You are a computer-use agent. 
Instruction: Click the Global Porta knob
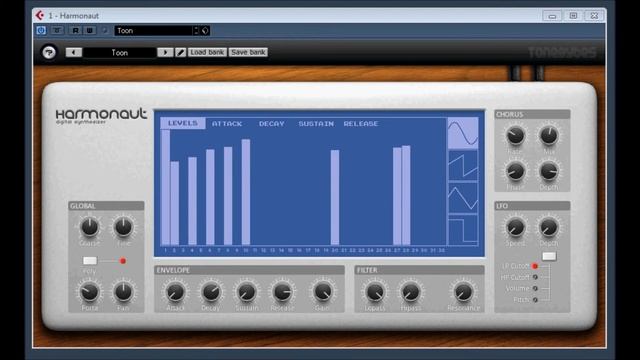pyautogui.click(x=89, y=292)
